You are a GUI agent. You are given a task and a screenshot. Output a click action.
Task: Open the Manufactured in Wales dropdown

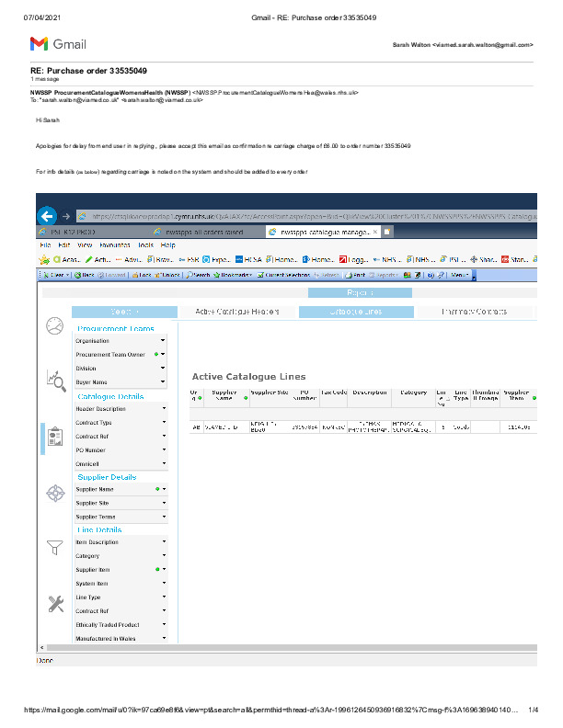tap(164, 638)
